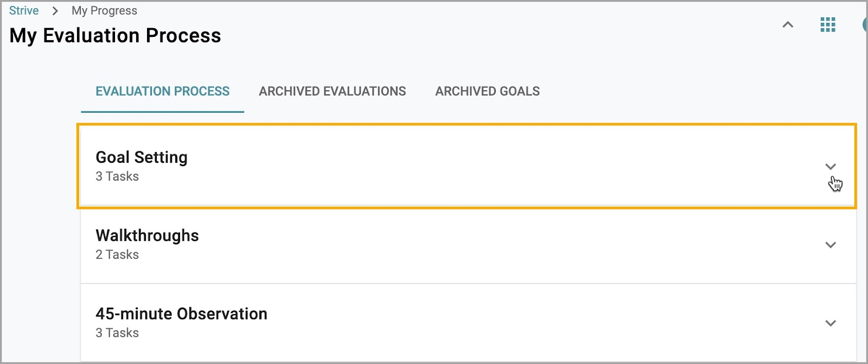Click "3 Tasks" under Goal Setting

tap(117, 176)
